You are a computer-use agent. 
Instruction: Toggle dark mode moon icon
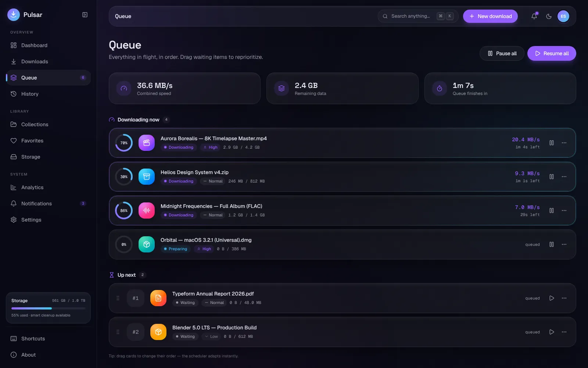[549, 16]
